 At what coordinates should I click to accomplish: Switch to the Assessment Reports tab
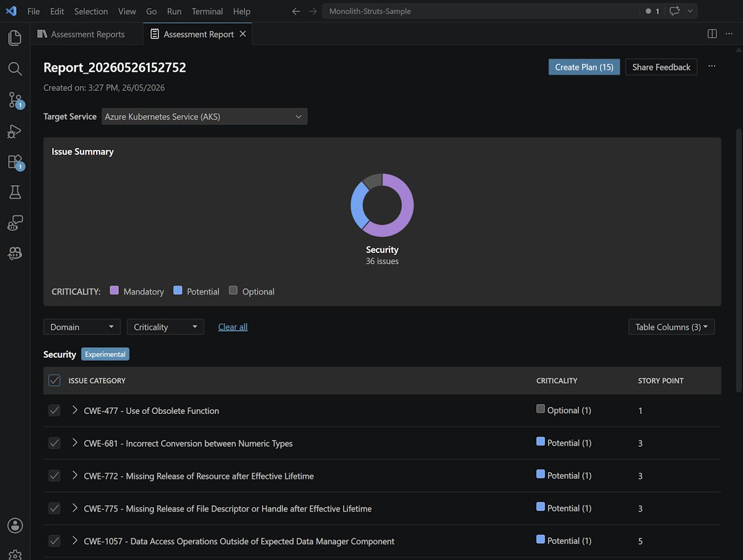pos(87,34)
